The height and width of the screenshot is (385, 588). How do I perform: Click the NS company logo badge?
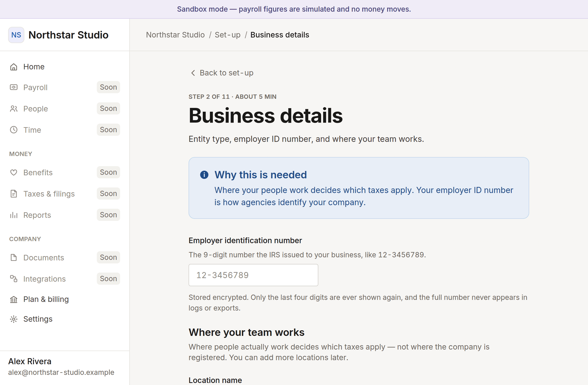tap(16, 35)
